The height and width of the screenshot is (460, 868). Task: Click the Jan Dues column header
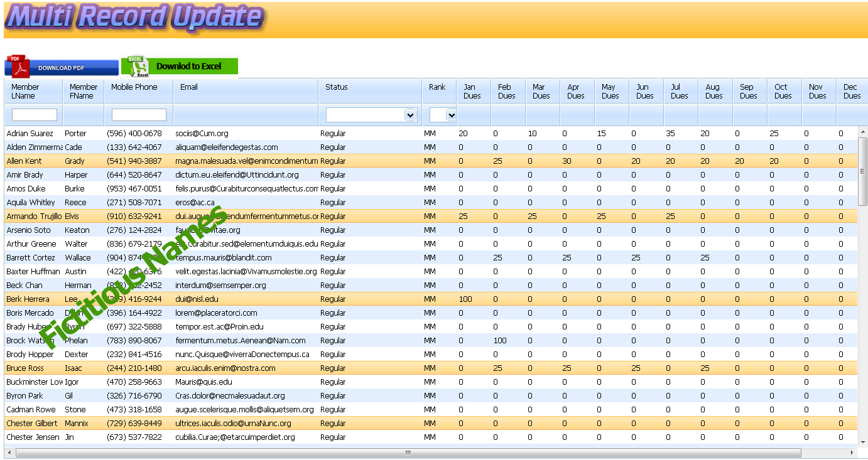pyautogui.click(x=472, y=91)
